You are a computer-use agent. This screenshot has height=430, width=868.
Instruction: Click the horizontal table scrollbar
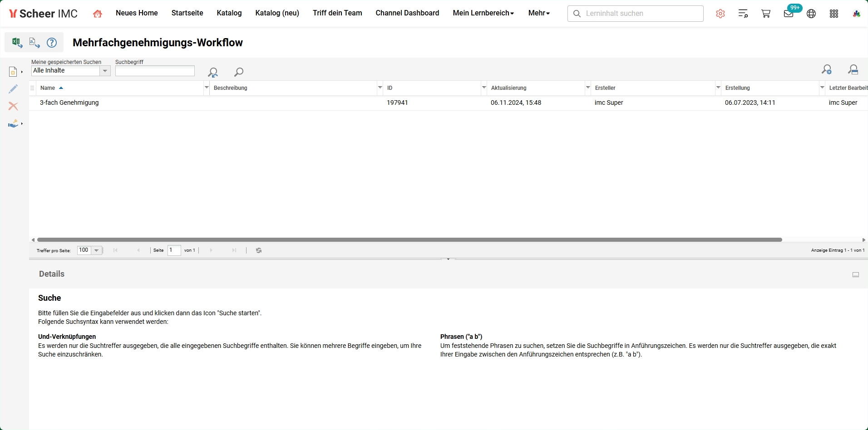409,239
